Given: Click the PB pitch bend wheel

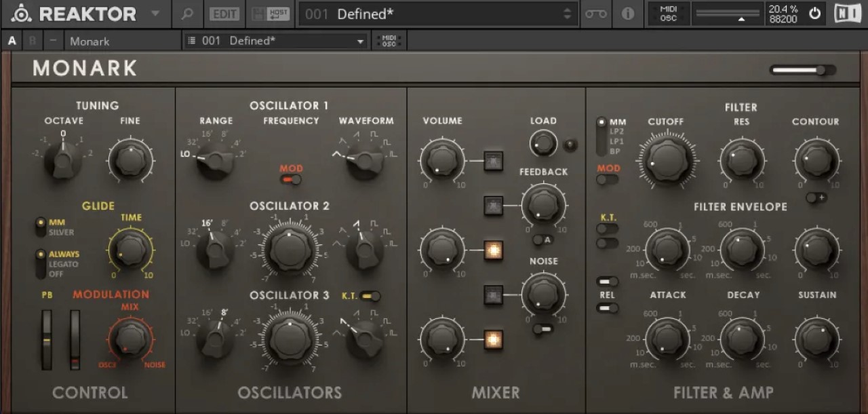Looking at the screenshot, I should coord(47,340).
